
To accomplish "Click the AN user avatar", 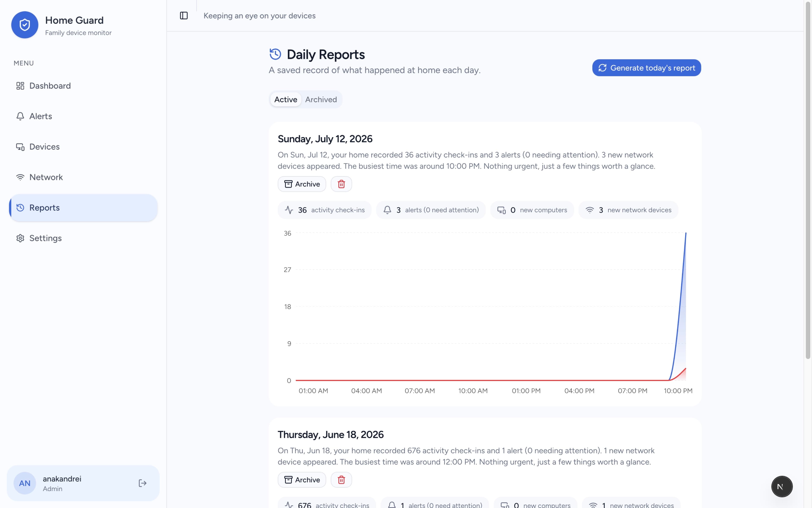I will [x=25, y=483].
